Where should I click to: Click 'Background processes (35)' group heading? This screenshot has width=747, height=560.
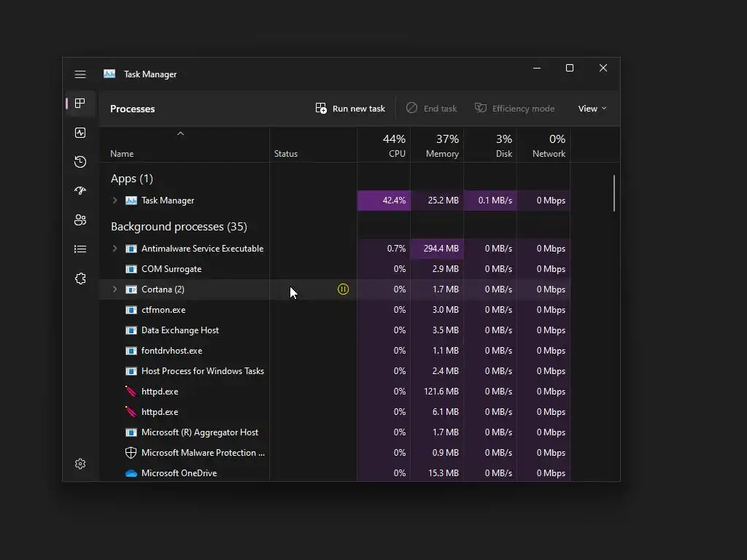[x=179, y=227]
